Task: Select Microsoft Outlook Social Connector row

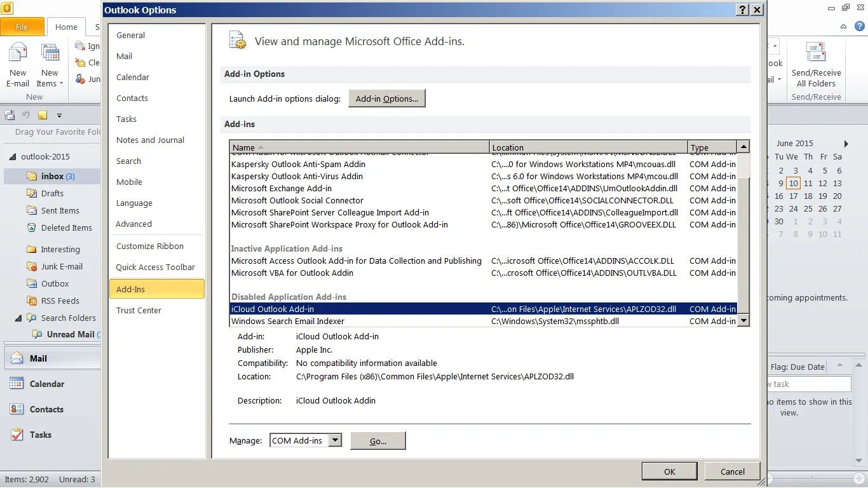Action: tap(484, 200)
